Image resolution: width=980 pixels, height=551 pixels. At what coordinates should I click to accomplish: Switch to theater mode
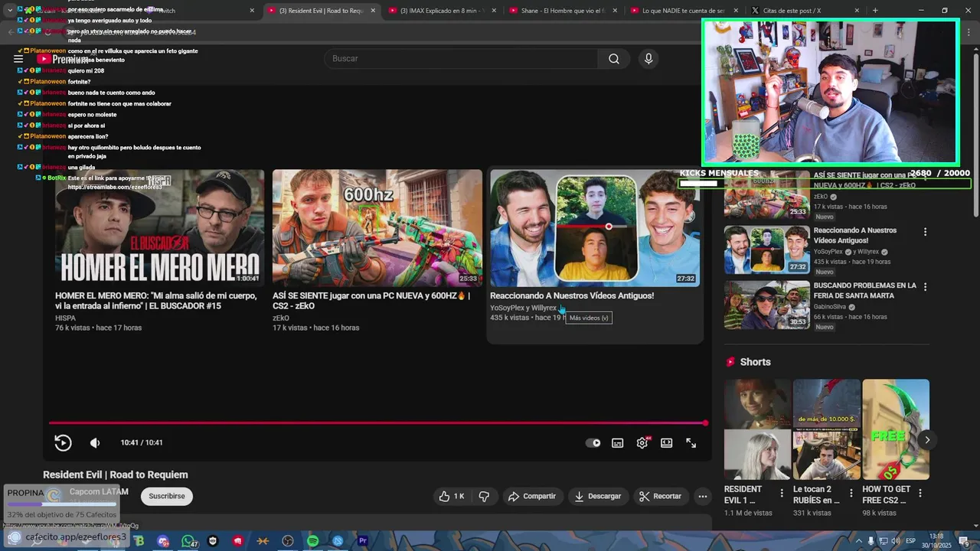[667, 443]
